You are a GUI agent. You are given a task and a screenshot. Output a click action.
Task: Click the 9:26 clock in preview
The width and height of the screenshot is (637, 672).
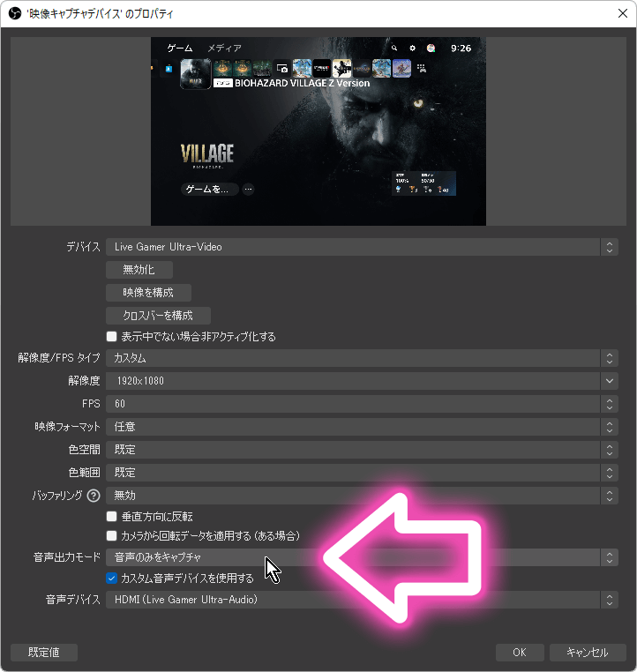[x=461, y=49]
